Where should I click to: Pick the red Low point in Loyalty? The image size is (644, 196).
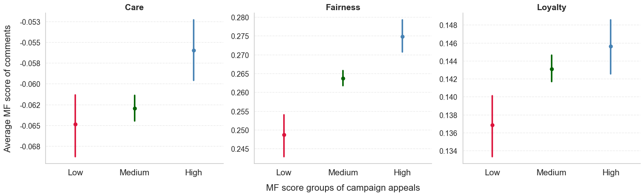coord(492,125)
